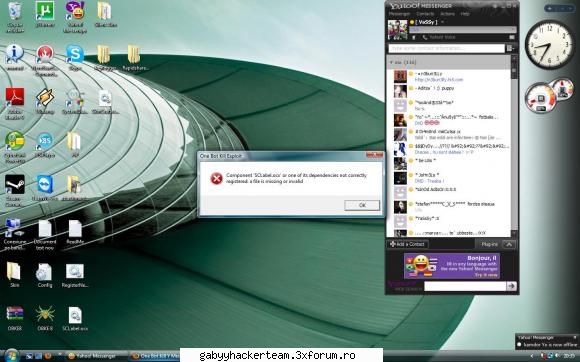Collapse the contact group header
580x362 pixels.
tap(448, 62)
